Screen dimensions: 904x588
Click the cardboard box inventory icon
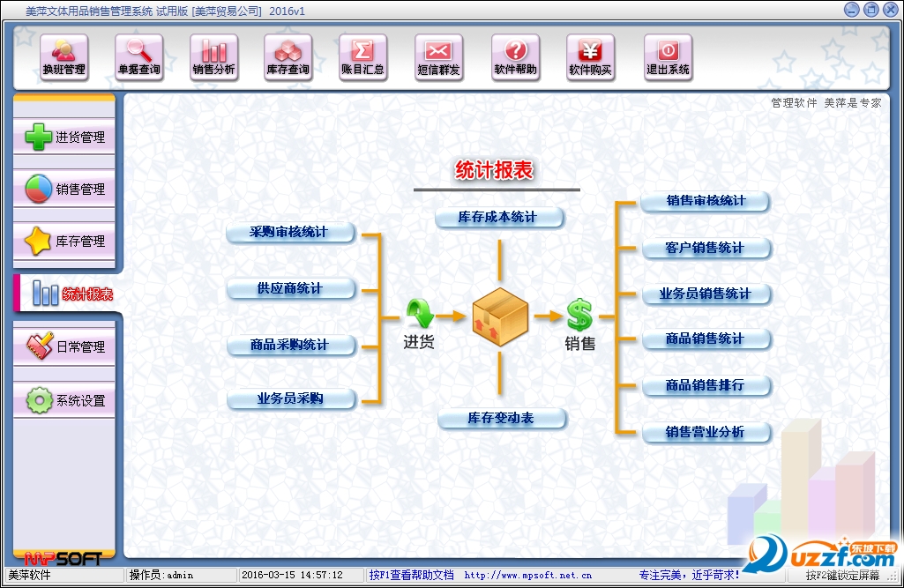(500, 316)
